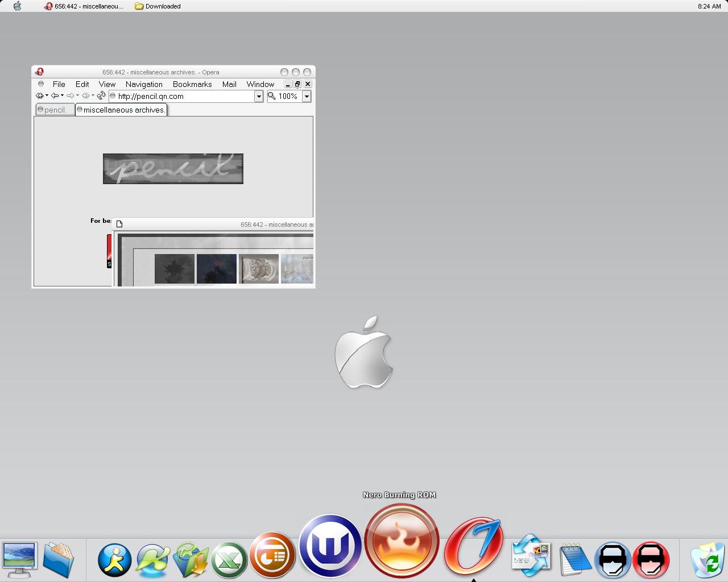The height and width of the screenshot is (582, 728).
Task: Minimize the inner Opera document window
Action: pos(288,84)
